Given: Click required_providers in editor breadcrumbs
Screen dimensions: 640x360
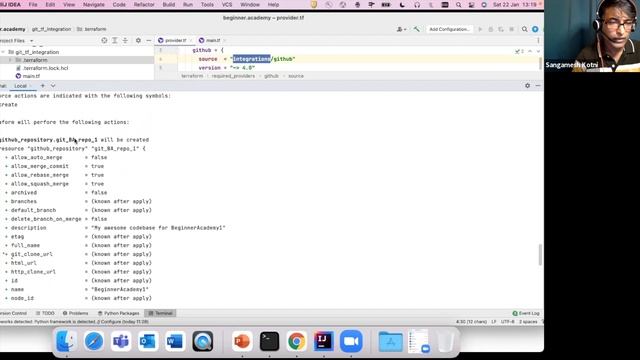Looking at the screenshot, I should click(233, 76).
